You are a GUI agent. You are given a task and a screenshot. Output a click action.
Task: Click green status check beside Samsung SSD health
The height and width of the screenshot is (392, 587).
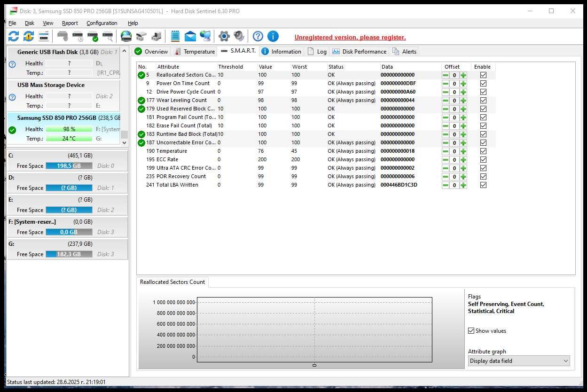pyautogui.click(x=12, y=130)
